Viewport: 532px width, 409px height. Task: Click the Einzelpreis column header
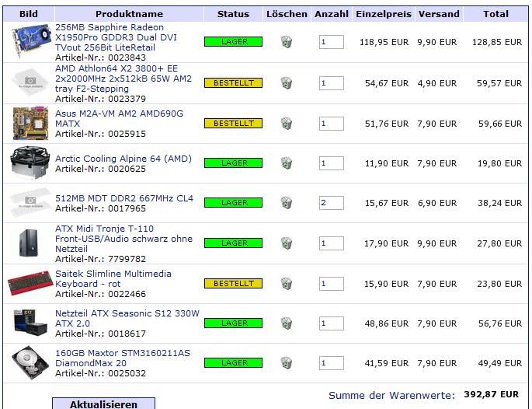tap(384, 14)
